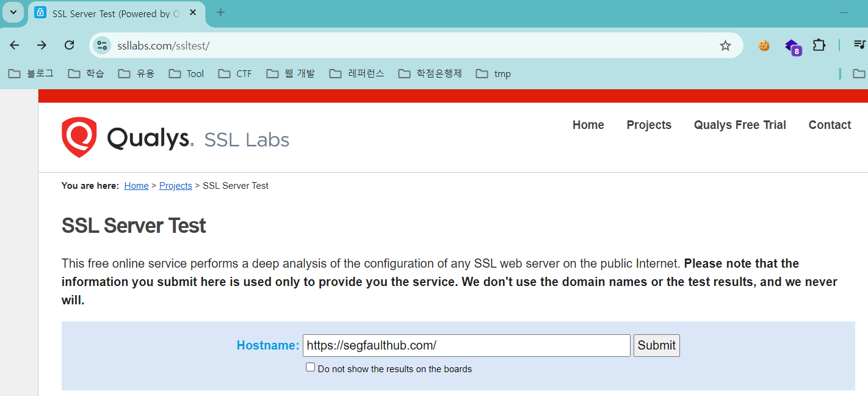Go to Home in the top navigation
The height and width of the screenshot is (396, 868).
[x=588, y=125]
